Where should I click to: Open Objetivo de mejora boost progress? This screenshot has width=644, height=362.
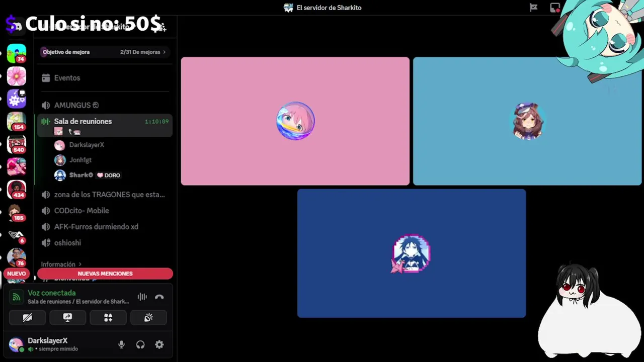click(x=105, y=52)
